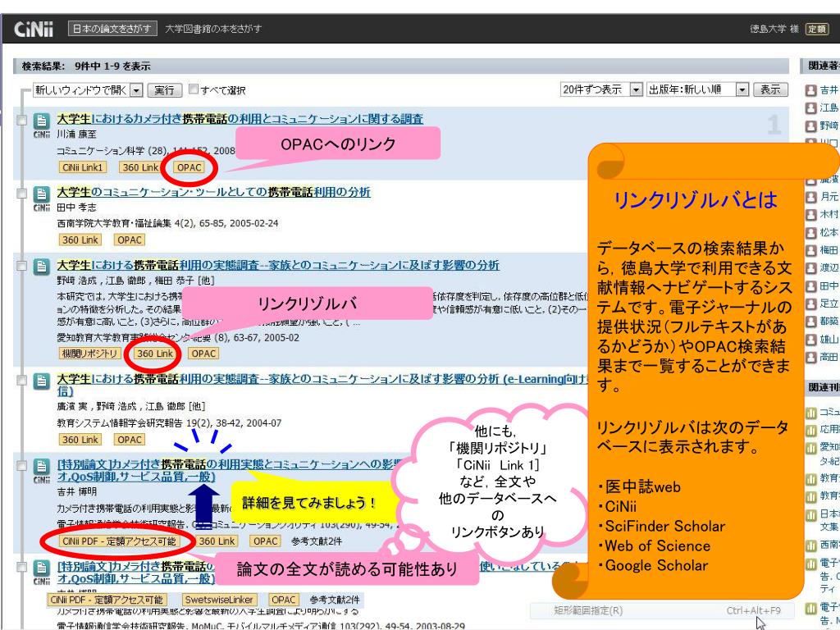840x630 pixels.
Task: Click document icon of 家族とのコミュニケーション third result
Action: coord(41,267)
